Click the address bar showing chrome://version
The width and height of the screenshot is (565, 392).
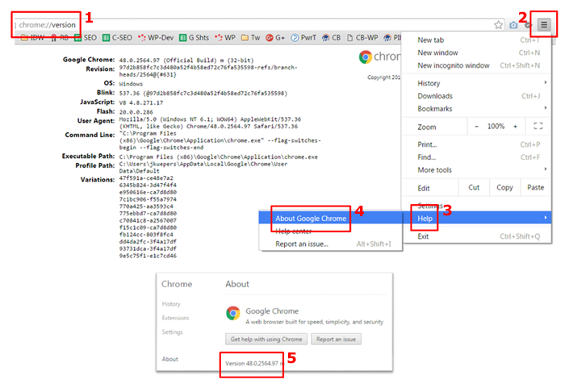click(x=242, y=25)
